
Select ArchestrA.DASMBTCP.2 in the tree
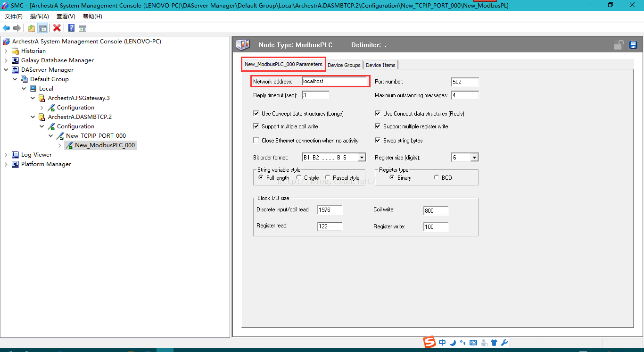point(80,117)
